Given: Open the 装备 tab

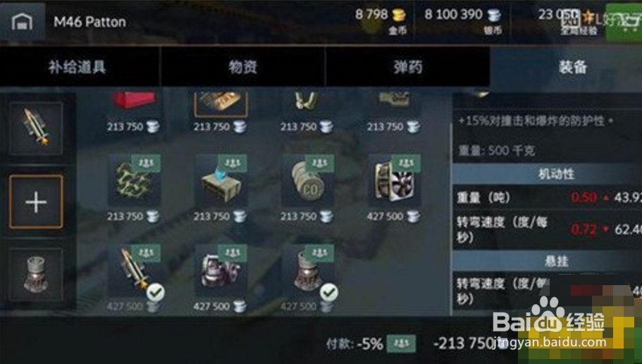Looking at the screenshot, I should click(572, 67).
